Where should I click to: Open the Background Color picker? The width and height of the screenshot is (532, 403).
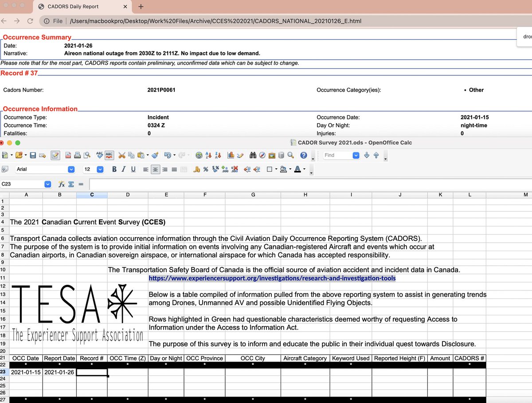284,169
